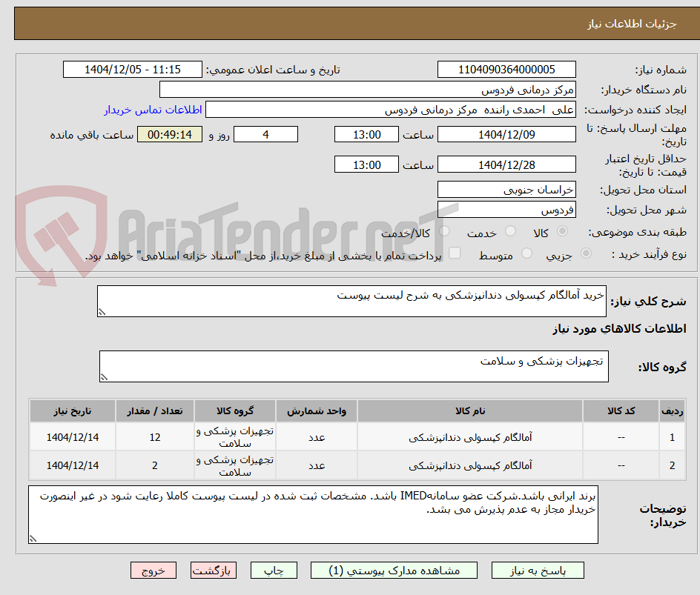The width and height of the screenshot is (700, 595).
Task: Open اطلاعات تماس خریدار contact link
Action: coord(153,110)
